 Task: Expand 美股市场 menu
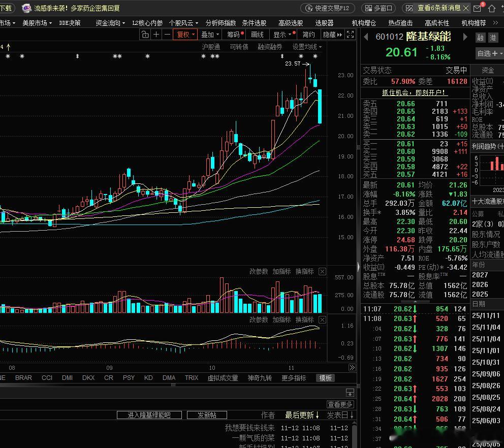(37, 23)
